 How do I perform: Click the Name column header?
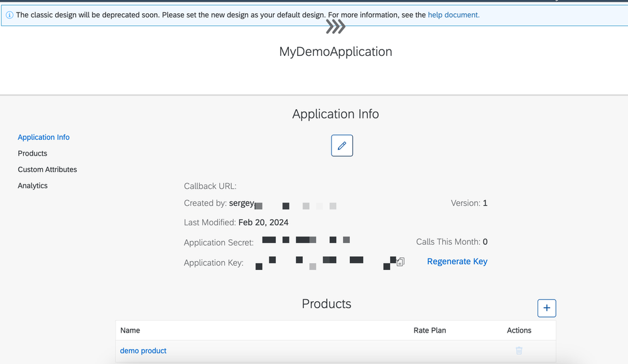point(130,330)
